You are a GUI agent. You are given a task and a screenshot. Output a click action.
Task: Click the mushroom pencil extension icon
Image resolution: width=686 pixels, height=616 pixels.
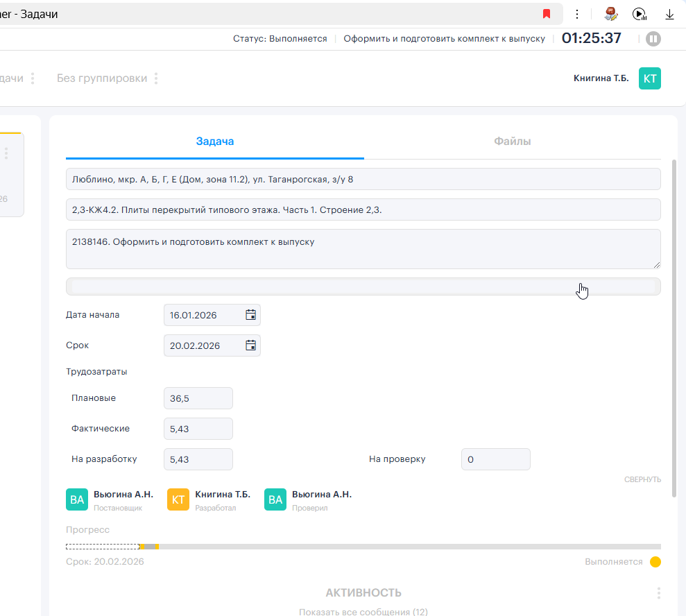point(611,14)
